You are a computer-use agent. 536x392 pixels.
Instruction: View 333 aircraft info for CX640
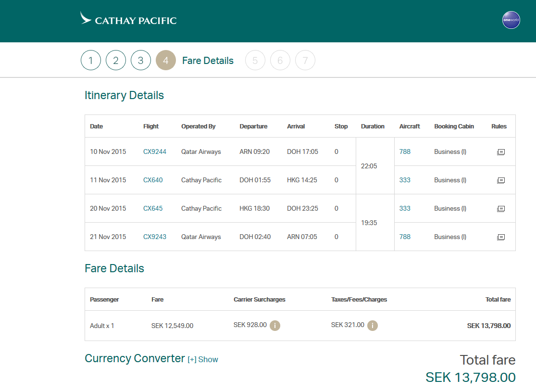pos(405,180)
